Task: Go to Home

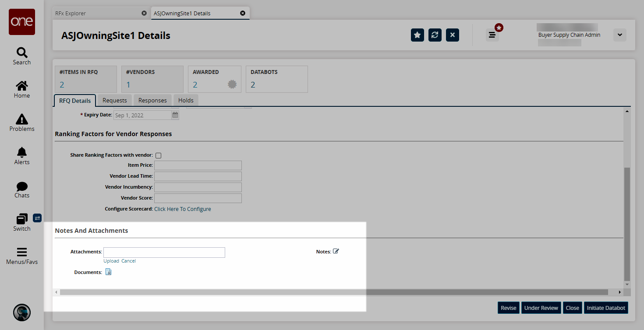Action: point(22,89)
